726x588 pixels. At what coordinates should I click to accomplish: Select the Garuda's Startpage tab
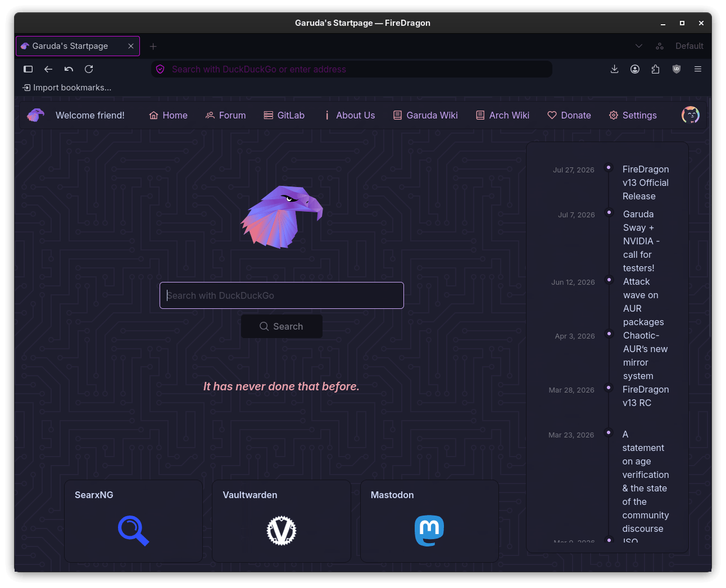point(78,46)
